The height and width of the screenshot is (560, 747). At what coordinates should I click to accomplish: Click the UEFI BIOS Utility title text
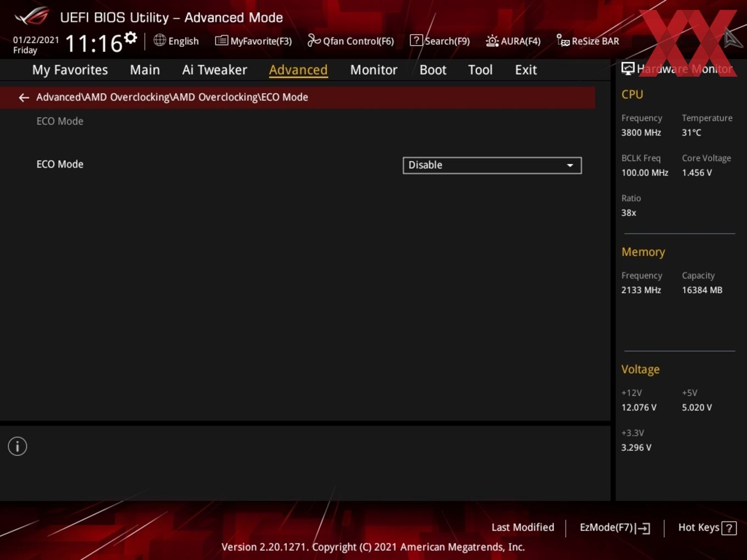click(171, 18)
